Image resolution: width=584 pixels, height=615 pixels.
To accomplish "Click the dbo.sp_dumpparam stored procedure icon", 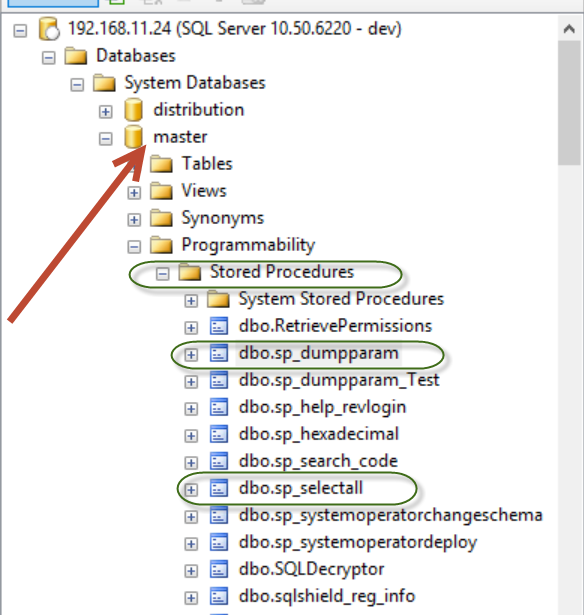I will click(219, 353).
